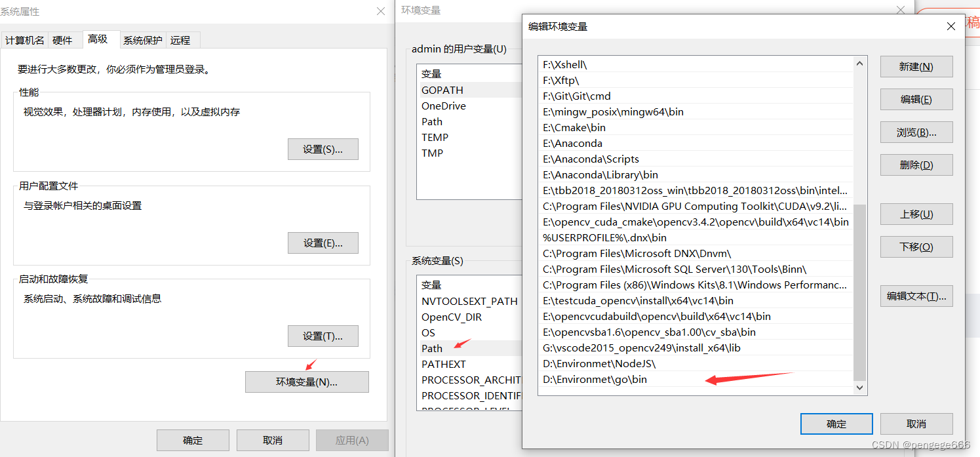The image size is (980, 457).
Task: Select E:\Anaconda\Library\bin entry
Action: click(x=696, y=174)
